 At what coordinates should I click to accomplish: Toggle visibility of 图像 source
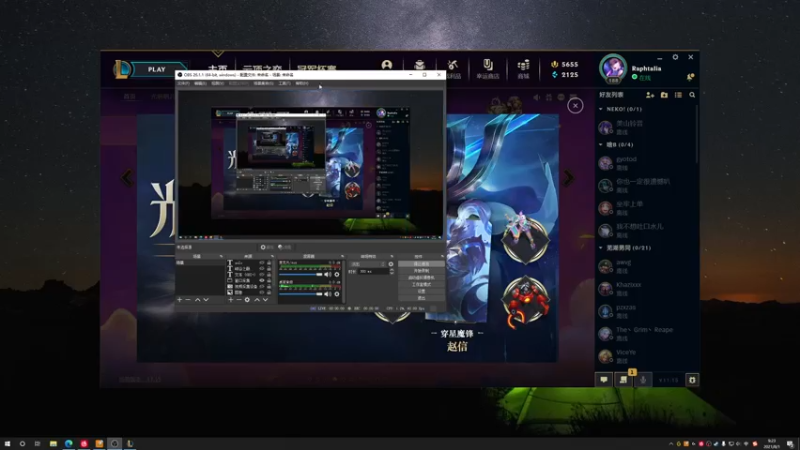(262, 292)
